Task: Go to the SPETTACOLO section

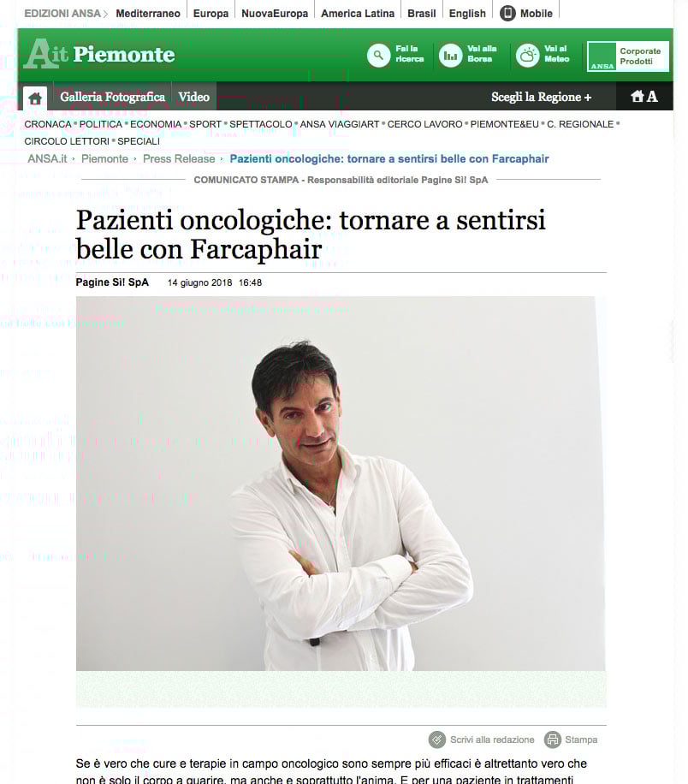Action: (x=260, y=124)
